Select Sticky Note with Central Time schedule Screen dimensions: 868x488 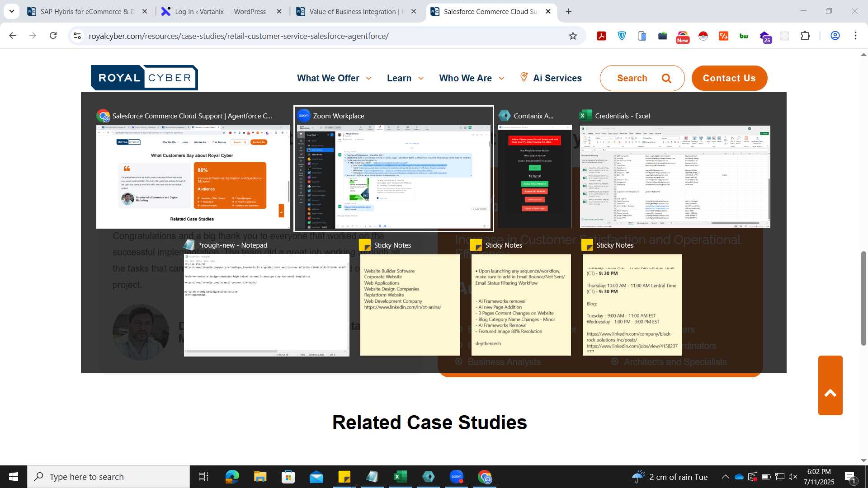[632, 298]
